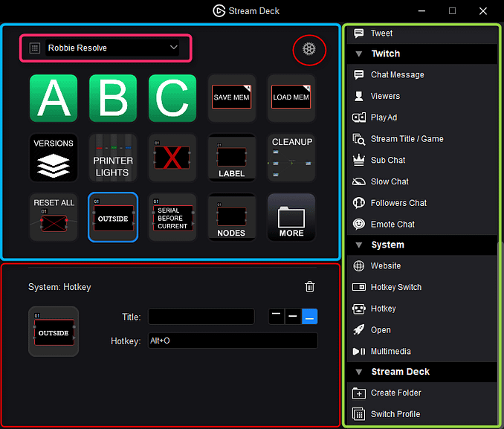Select the SERIAL BEFORE CURRENT key
This screenshot has height=429, width=504.
click(x=172, y=217)
